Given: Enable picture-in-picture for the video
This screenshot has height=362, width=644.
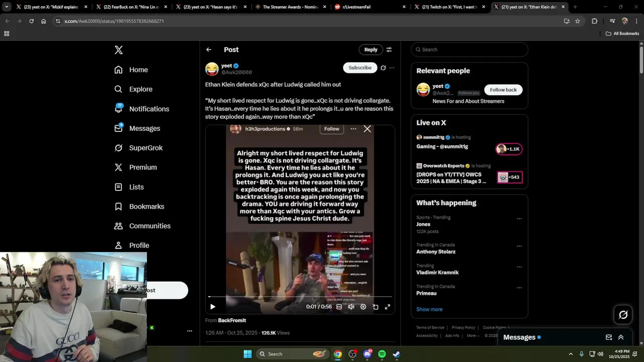Looking at the screenshot, I should point(375,307).
